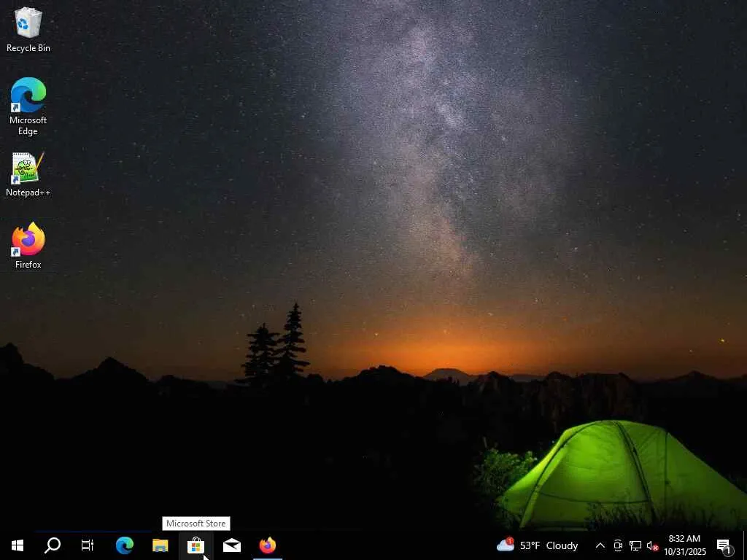The width and height of the screenshot is (747, 560).
Task: Open network status tray icon
Action: click(x=635, y=545)
